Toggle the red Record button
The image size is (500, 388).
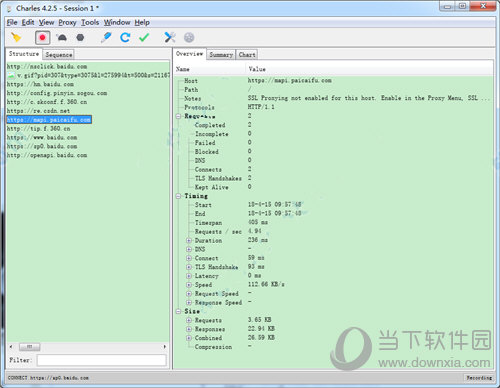(43, 38)
